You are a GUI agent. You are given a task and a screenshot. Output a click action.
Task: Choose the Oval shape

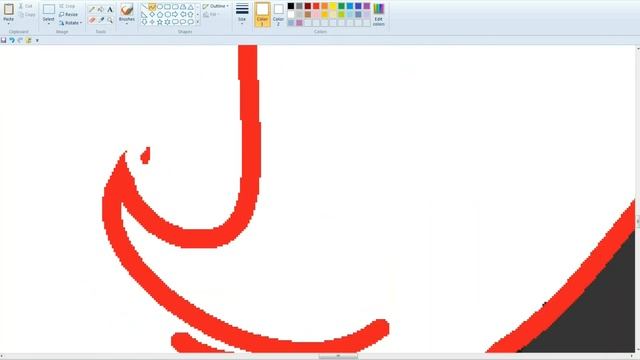click(160, 7)
